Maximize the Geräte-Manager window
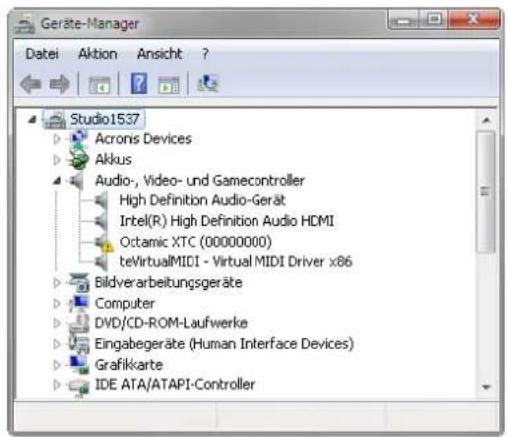 point(434,20)
